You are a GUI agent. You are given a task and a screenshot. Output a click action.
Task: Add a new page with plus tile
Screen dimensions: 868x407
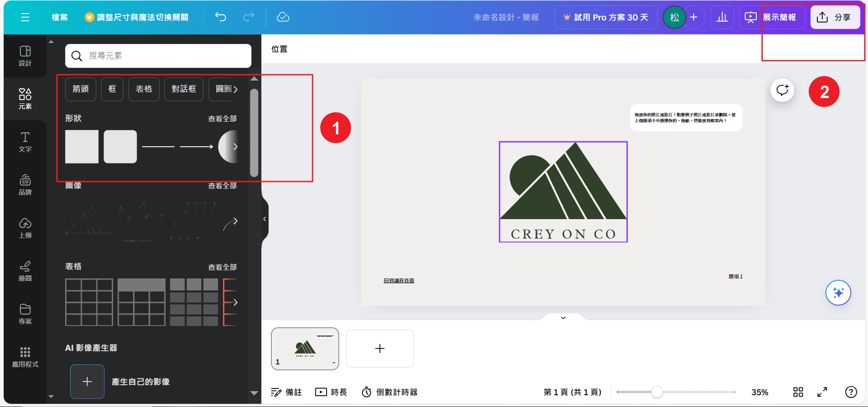point(380,349)
